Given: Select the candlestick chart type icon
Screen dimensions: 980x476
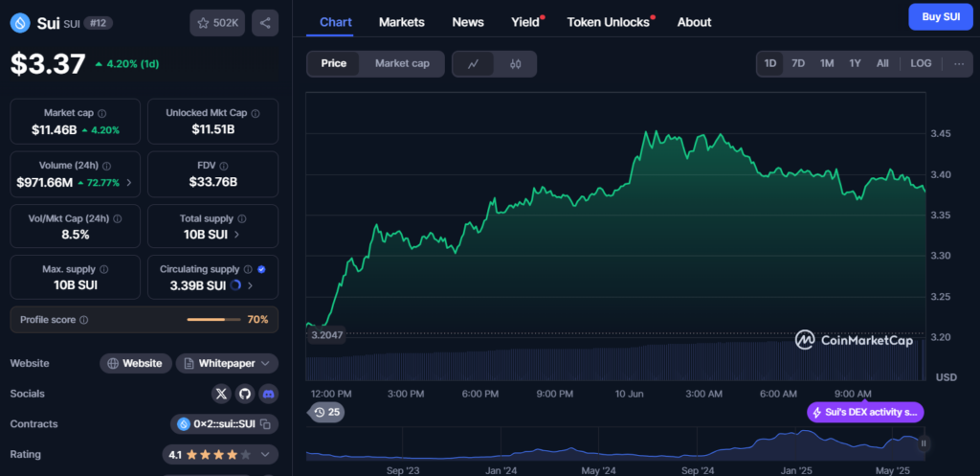Looking at the screenshot, I should point(516,64).
